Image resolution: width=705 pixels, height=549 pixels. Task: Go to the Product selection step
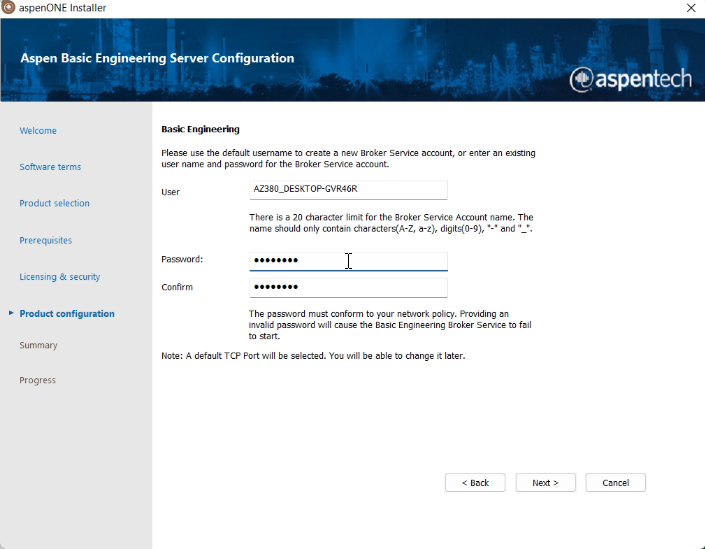pyautogui.click(x=54, y=204)
